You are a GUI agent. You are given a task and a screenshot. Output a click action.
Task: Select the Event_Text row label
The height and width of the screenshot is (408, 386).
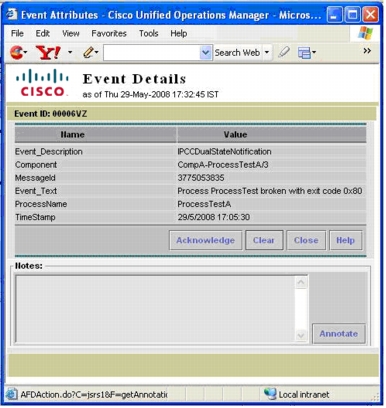tap(36, 191)
